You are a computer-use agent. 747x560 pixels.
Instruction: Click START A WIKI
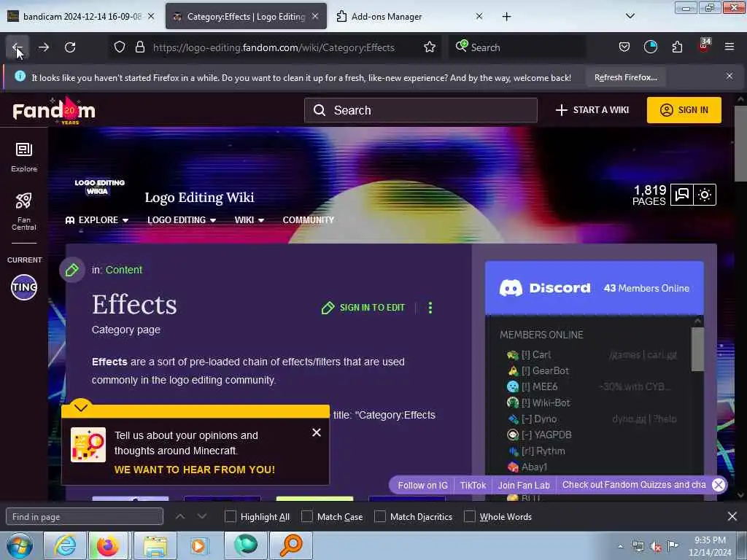tap(592, 110)
